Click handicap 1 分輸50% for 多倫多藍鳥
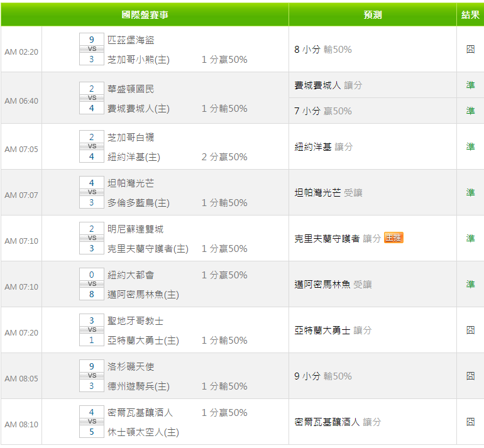The height and width of the screenshot is (448, 484). click(x=224, y=203)
